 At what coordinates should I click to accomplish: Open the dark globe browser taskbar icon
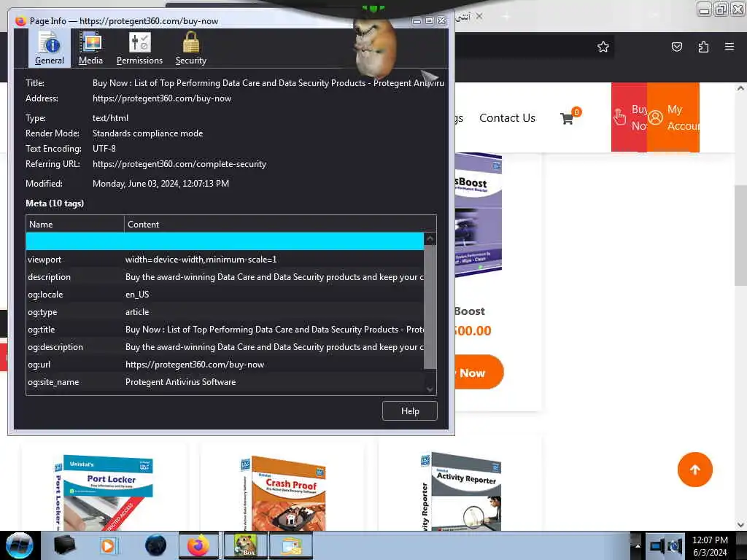155,545
